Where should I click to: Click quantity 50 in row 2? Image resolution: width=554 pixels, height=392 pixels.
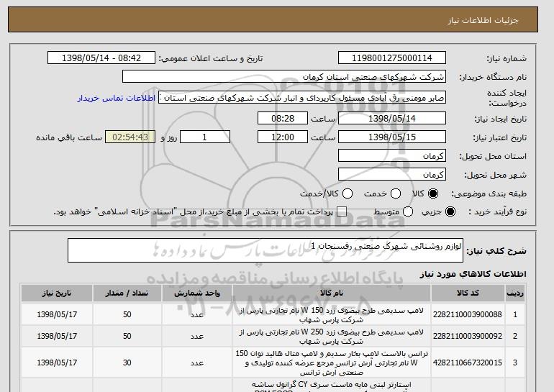127,336
